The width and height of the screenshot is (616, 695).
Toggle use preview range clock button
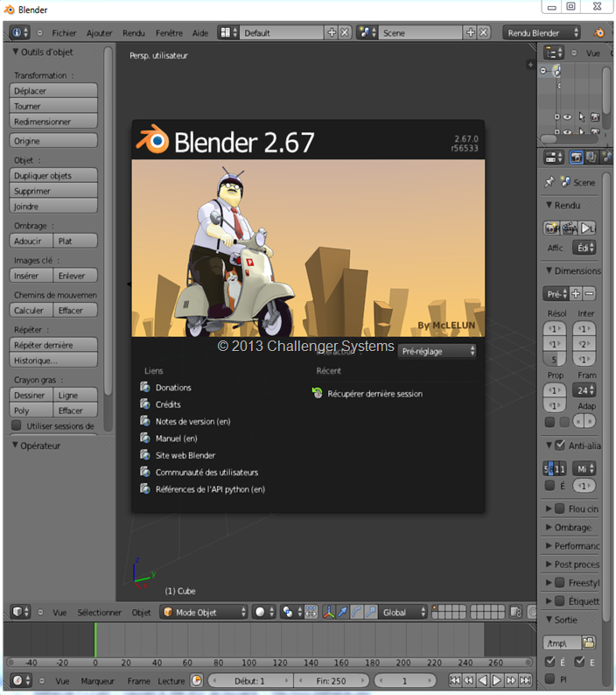[197, 680]
